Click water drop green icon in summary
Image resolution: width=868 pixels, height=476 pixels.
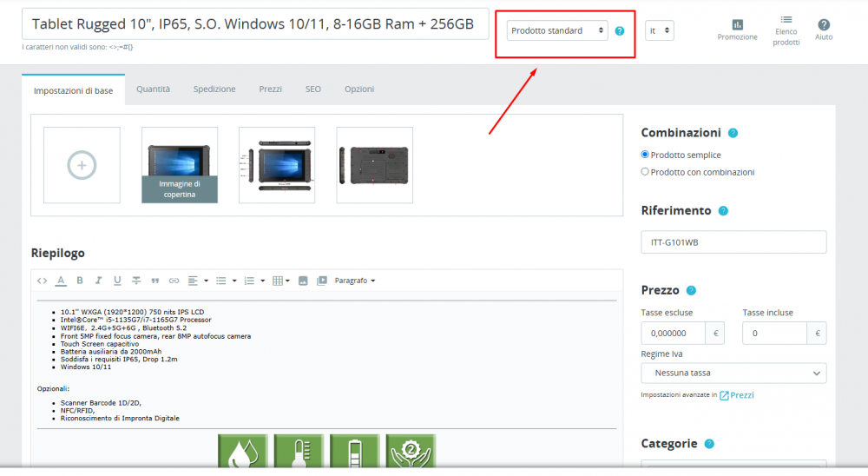tap(243, 451)
